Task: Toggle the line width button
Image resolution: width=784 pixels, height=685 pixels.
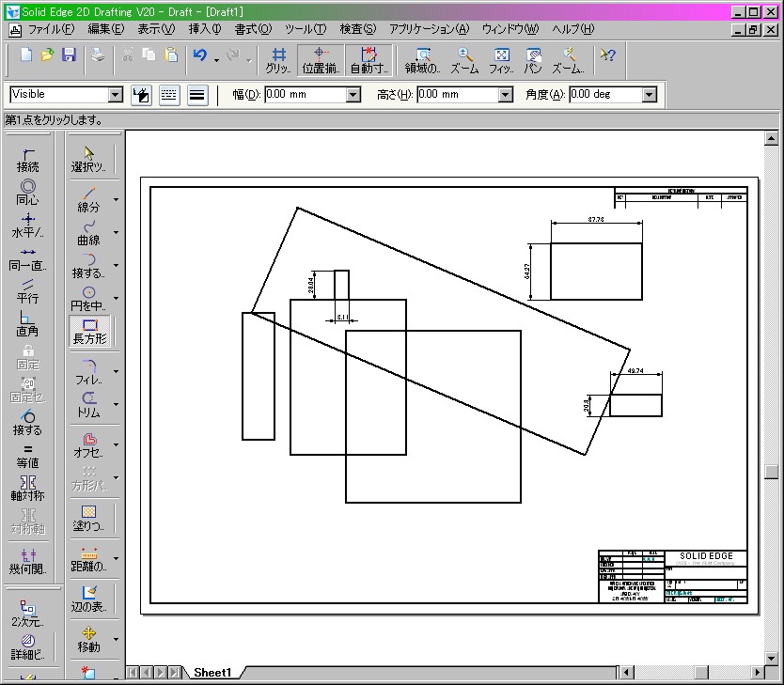Action: [197, 94]
